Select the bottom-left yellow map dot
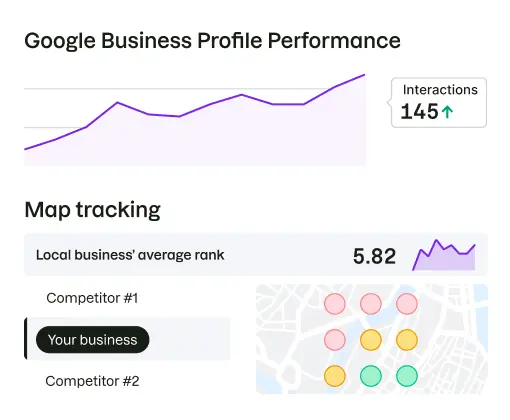The image size is (510, 420). 335,376
